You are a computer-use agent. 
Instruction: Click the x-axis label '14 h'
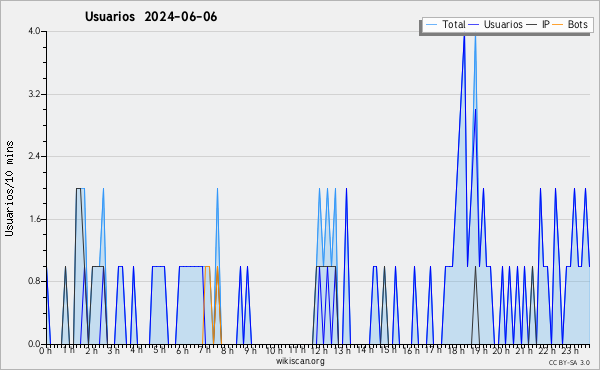tap(365, 350)
